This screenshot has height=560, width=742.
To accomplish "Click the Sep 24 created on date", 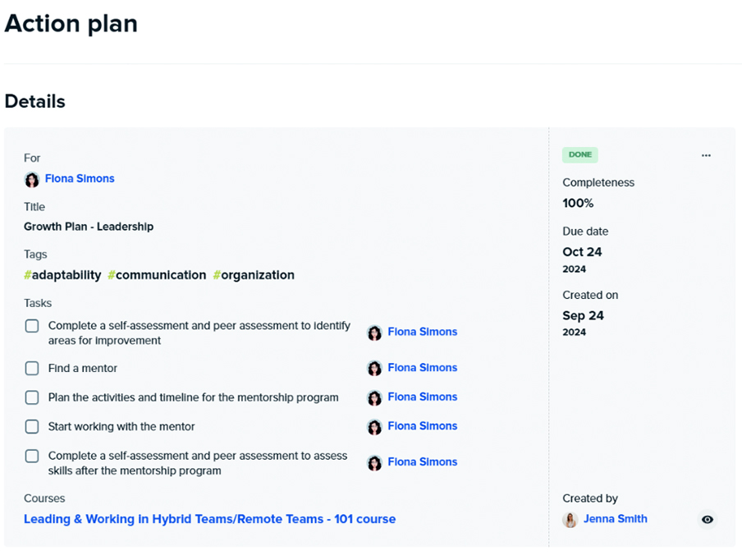I will pos(583,316).
